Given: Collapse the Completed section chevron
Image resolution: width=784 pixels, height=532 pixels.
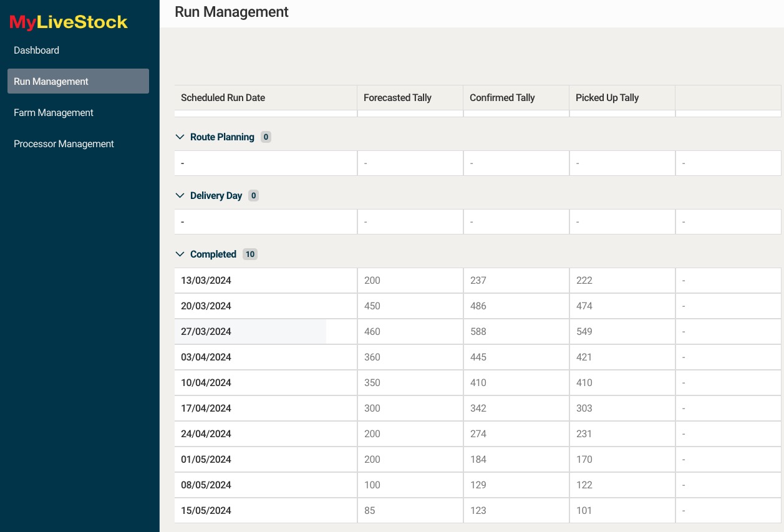Looking at the screenshot, I should pyautogui.click(x=180, y=254).
